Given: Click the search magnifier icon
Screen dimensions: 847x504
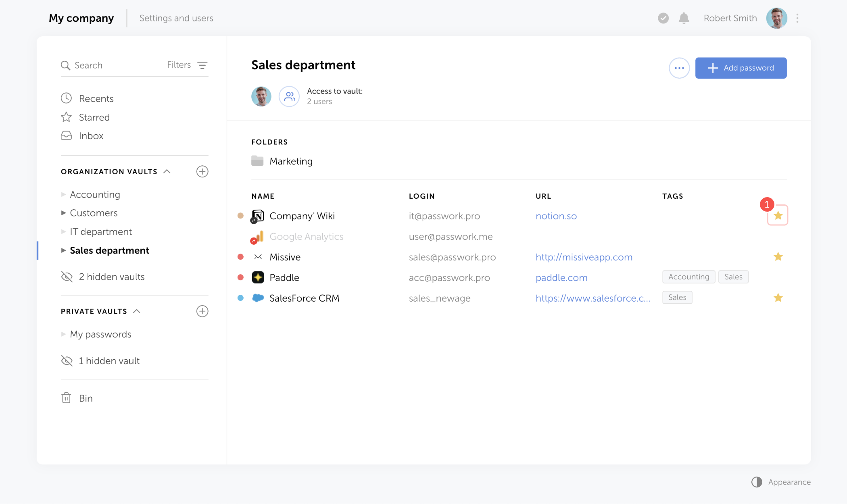Looking at the screenshot, I should 65,65.
